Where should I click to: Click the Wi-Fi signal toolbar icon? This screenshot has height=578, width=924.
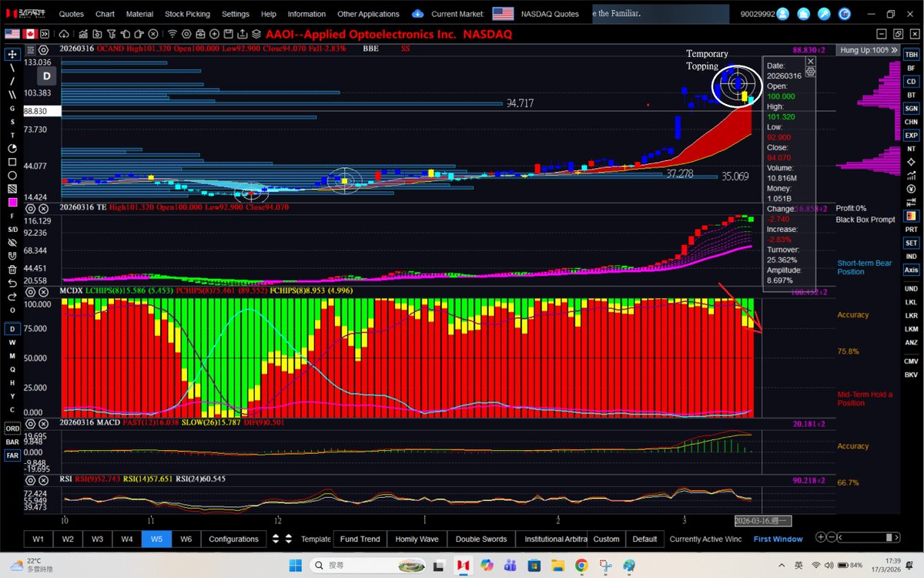172,34
